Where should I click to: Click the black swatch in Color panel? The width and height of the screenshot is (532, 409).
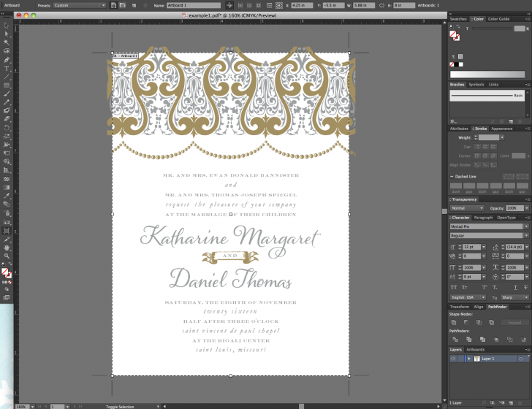(456, 64)
